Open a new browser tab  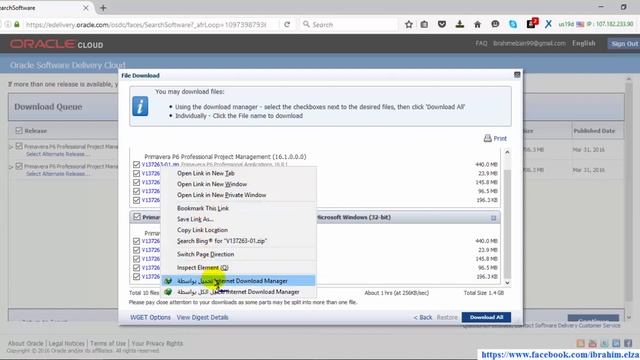click(x=103, y=8)
